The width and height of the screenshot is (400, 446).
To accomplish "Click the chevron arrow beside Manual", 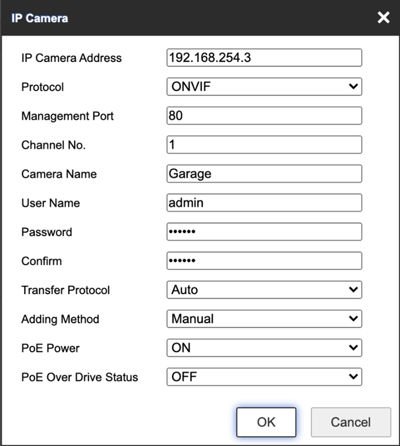I will [x=353, y=319].
